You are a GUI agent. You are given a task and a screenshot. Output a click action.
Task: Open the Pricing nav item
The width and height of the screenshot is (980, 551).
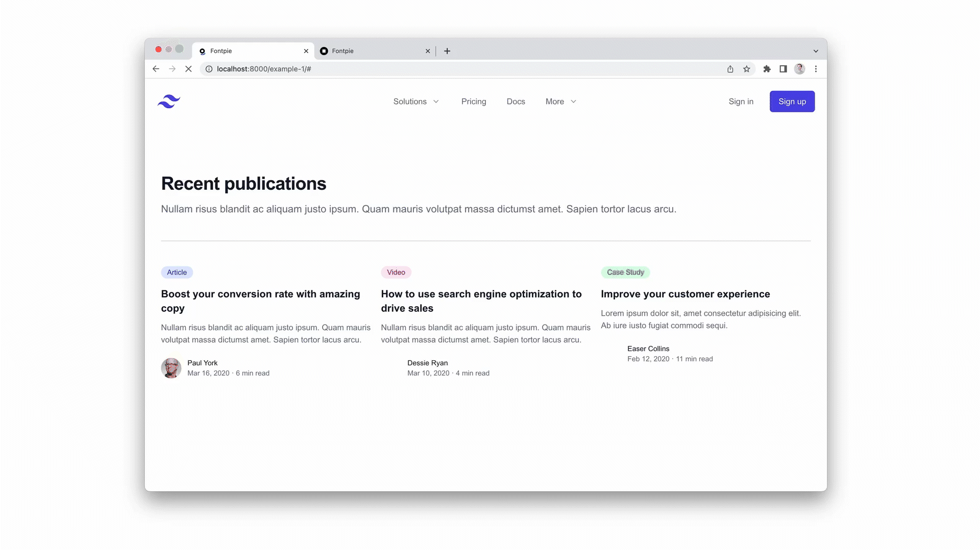tap(474, 102)
